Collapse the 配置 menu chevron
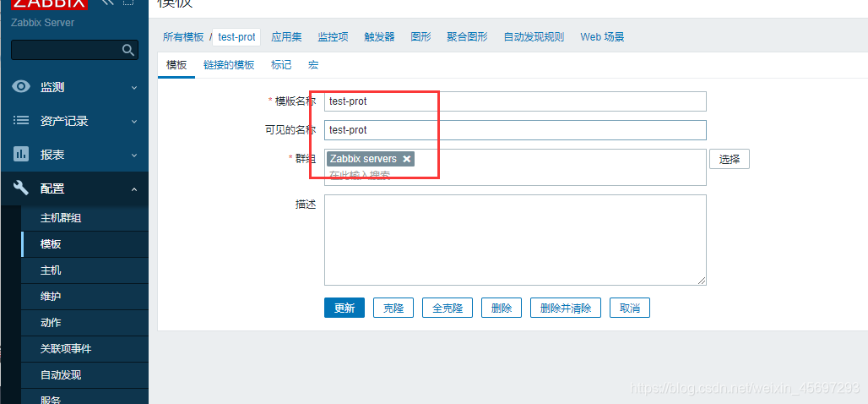The image size is (868, 404). tap(134, 189)
